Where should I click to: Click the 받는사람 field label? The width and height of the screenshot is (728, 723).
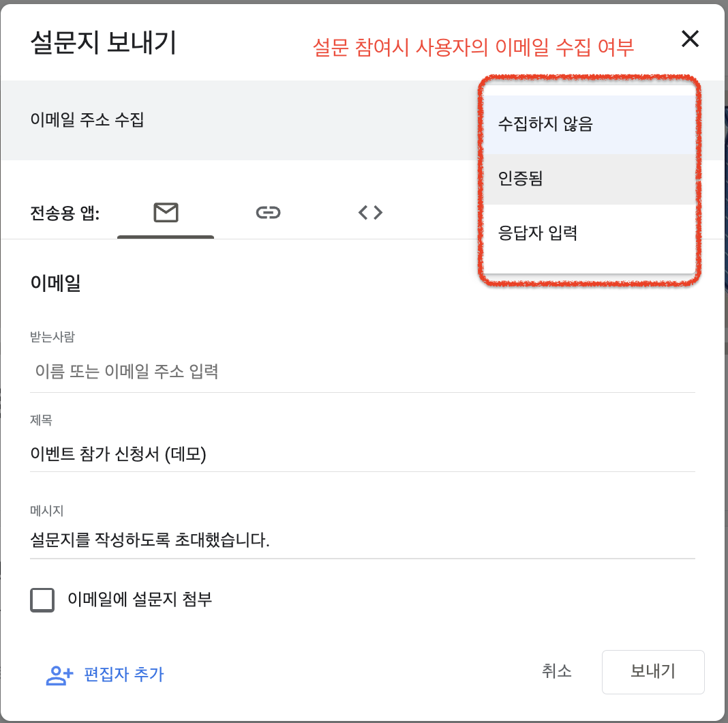click(52, 336)
